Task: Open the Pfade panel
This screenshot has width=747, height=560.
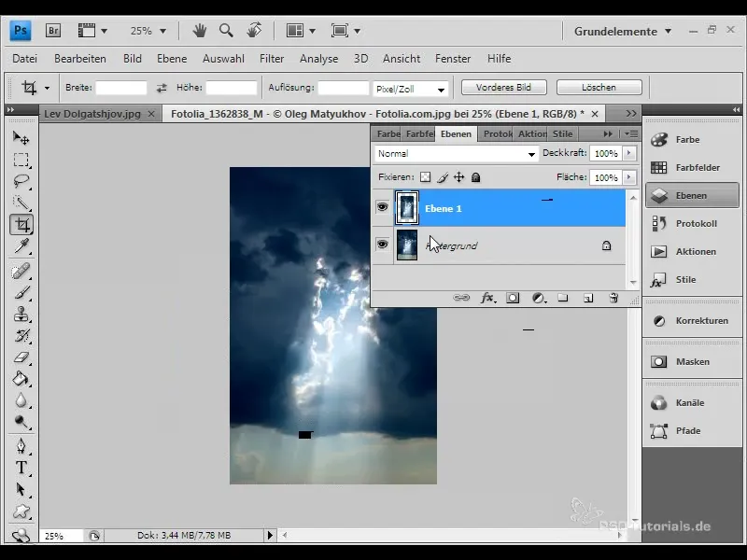Action: (x=692, y=431)
